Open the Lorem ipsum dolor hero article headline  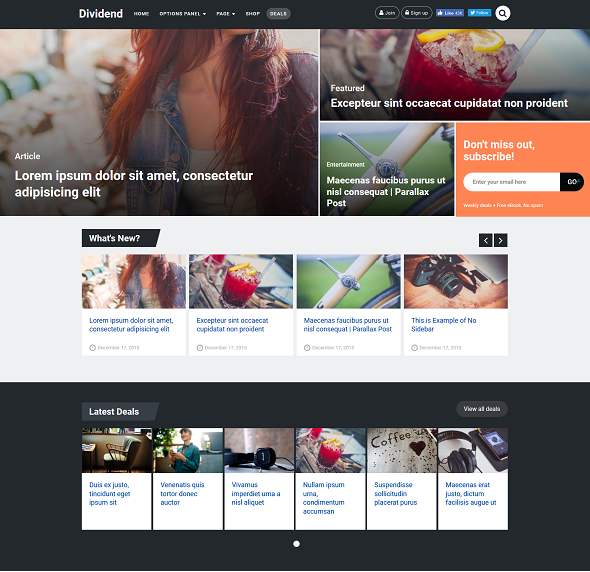coord(134,184)
